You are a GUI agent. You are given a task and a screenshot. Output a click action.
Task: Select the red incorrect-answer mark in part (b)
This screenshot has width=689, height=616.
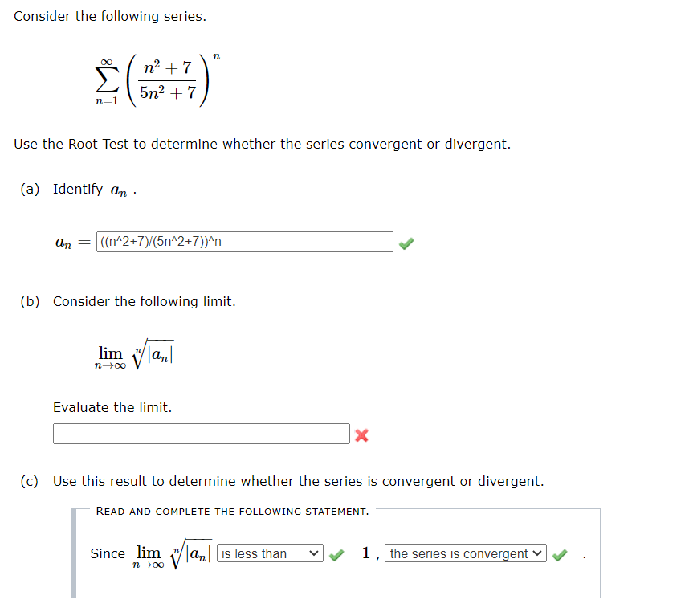pyautogui.click(x=361, y=434)
